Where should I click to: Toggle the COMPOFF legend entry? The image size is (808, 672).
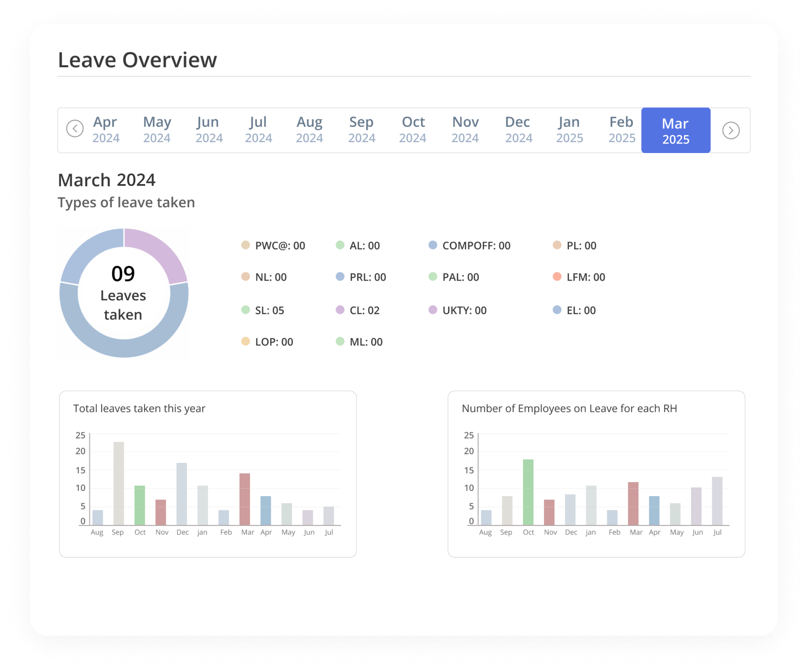point(432,245)
